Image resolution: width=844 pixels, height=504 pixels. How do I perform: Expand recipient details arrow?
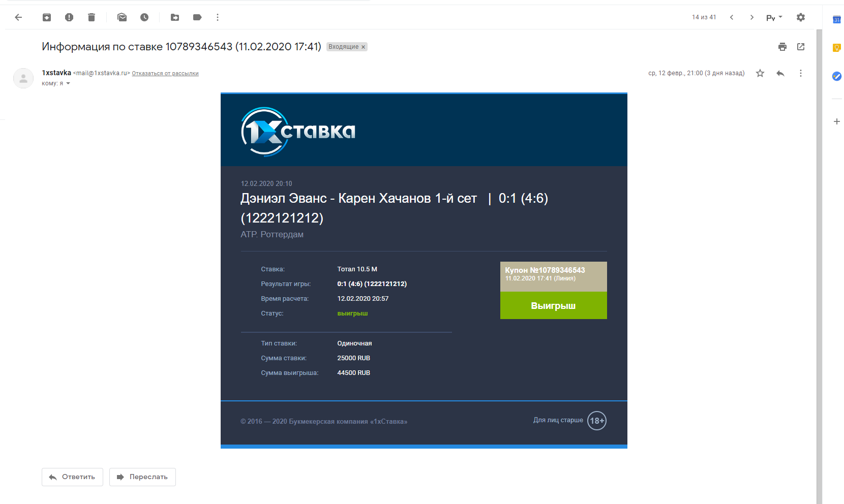(x=68, y=84)
